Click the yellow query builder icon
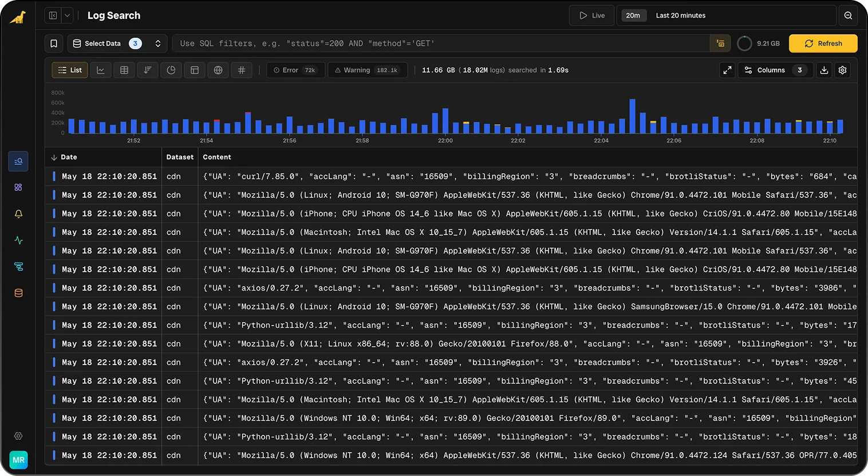Screen dimensions: 868x476 pyautogui.click(x=720, y=43)
